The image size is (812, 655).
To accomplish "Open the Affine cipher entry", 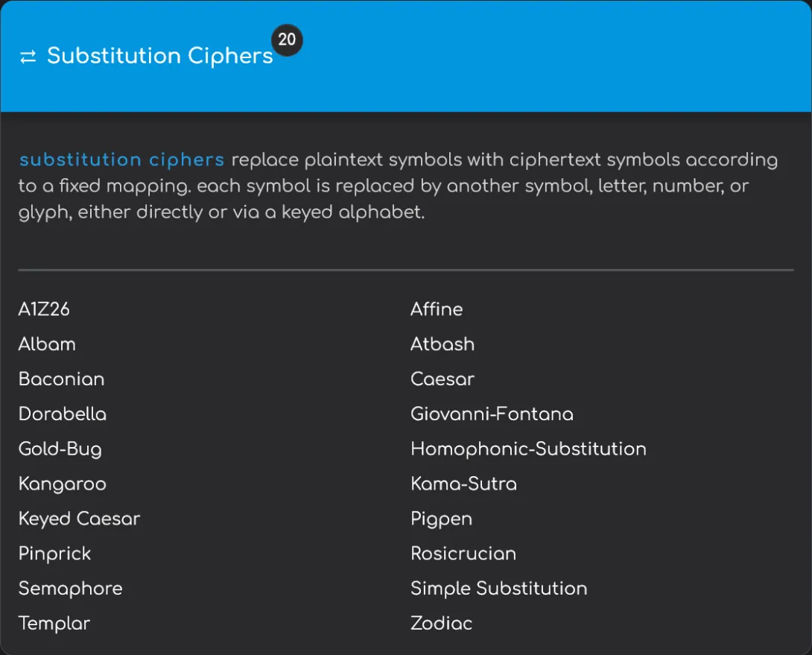I will tap(437, 309).
